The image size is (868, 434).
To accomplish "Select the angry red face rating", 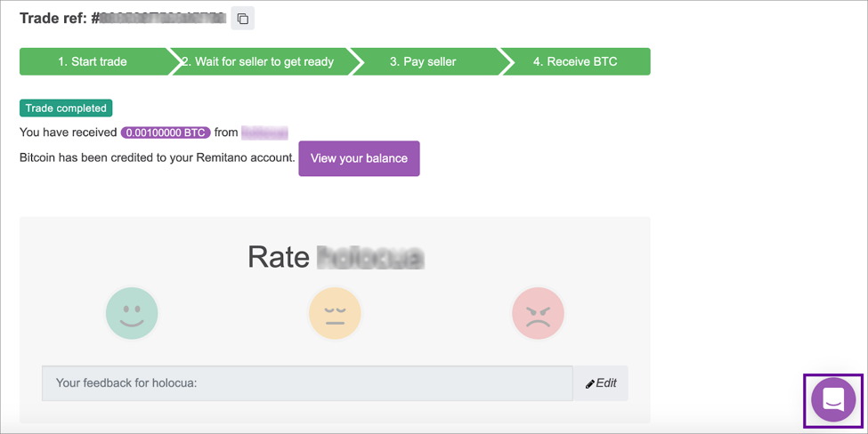I will [x=538, y=314].
